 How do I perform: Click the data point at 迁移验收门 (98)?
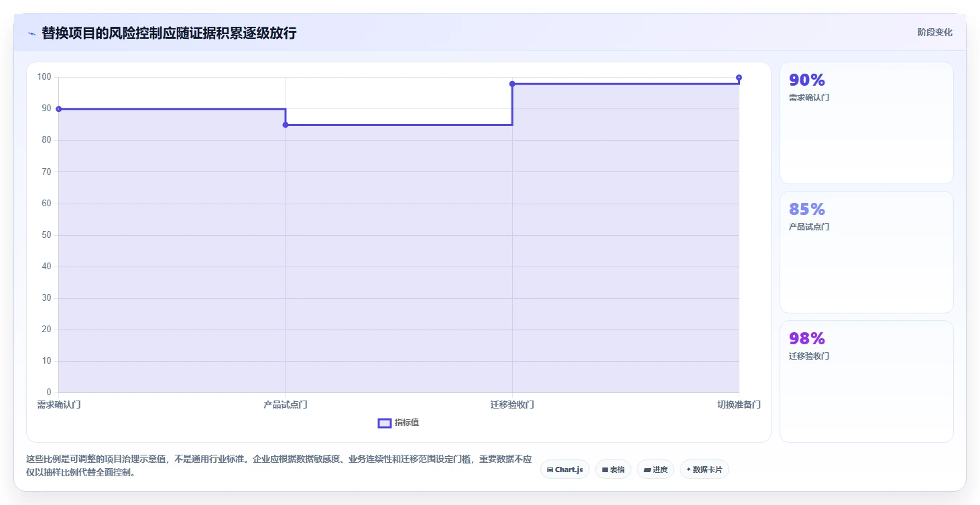[x=512, y=84]
